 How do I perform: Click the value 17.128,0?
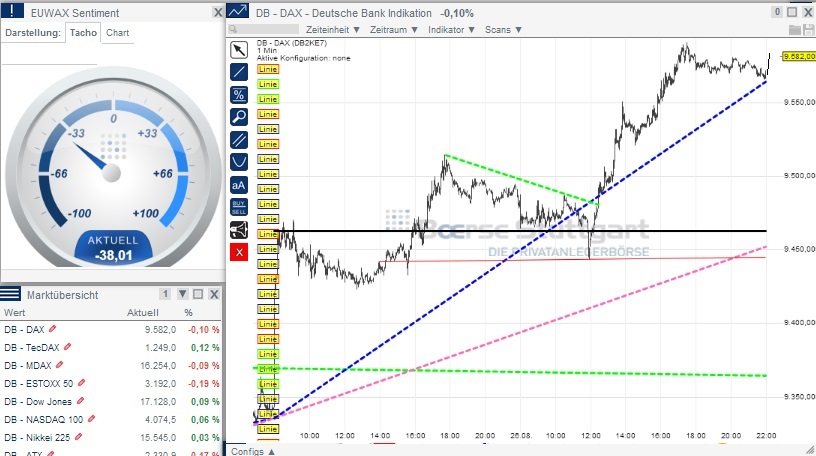(158, 401)
